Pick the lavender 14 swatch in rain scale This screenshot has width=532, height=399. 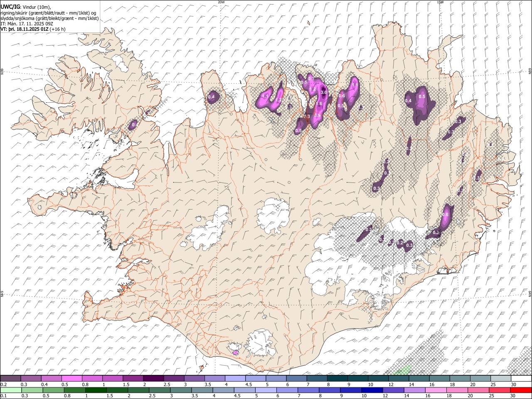(x=414, y=390)
